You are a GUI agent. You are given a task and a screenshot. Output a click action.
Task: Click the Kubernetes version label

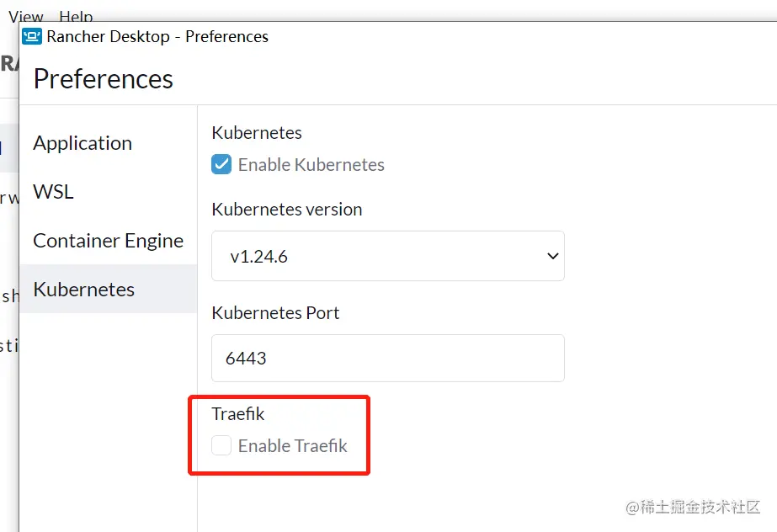coord(286,209)
